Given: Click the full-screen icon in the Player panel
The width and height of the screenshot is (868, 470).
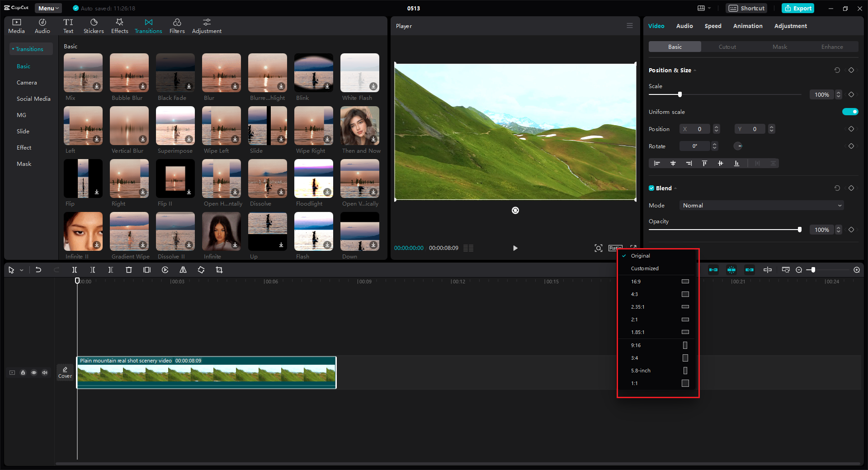Looking at the screenshot, I should 633,248.
